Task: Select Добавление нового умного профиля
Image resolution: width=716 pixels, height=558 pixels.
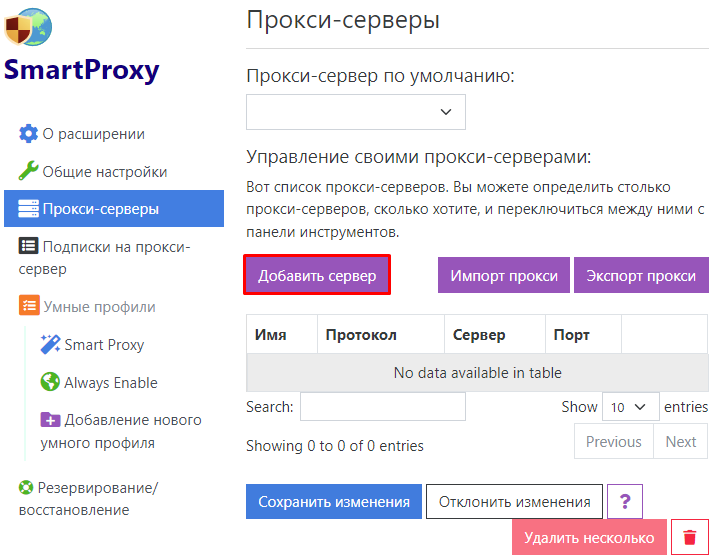Action: 121,431
